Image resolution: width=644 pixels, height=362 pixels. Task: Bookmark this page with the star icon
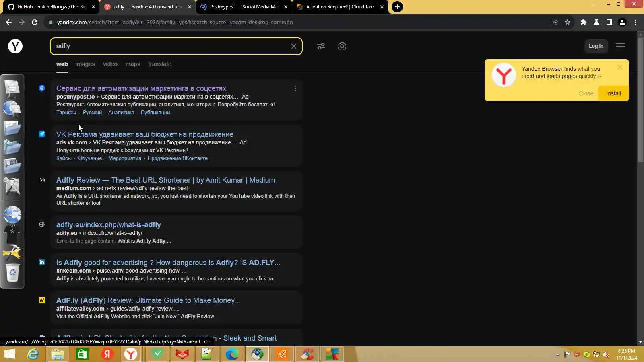(568, 22)
